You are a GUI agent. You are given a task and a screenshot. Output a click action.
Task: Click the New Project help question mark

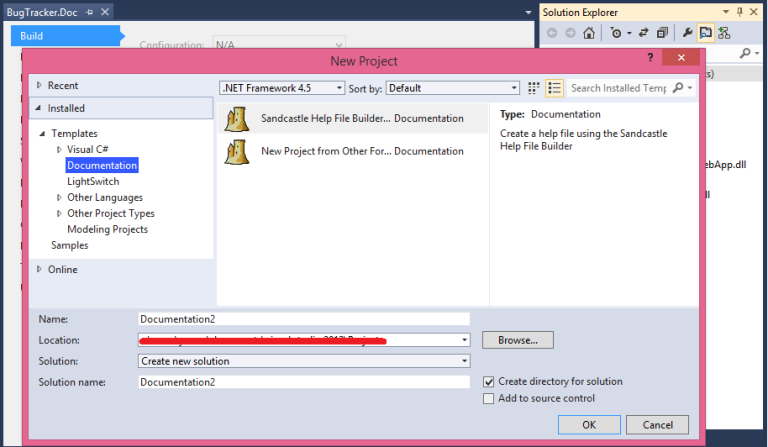click(650, 57)
